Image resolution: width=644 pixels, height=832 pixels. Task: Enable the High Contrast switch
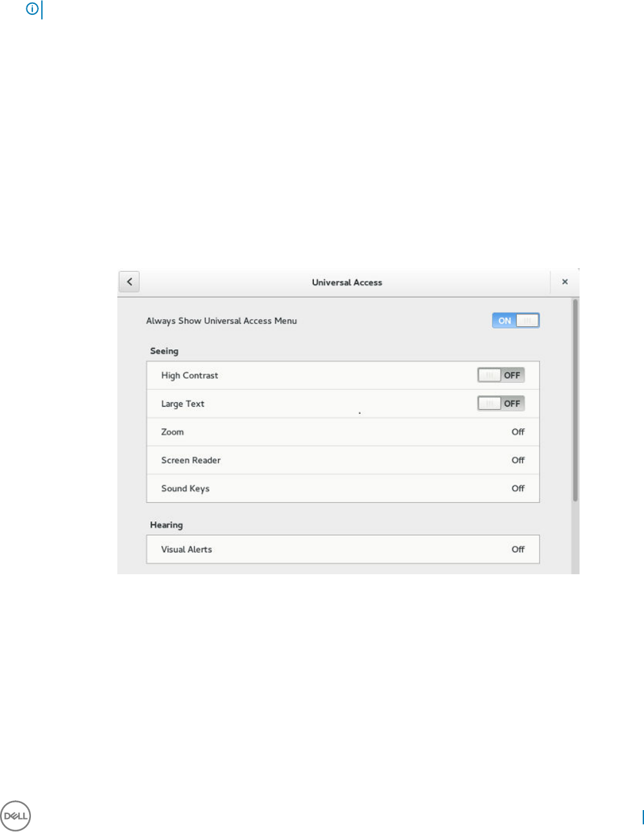(501, 375)
